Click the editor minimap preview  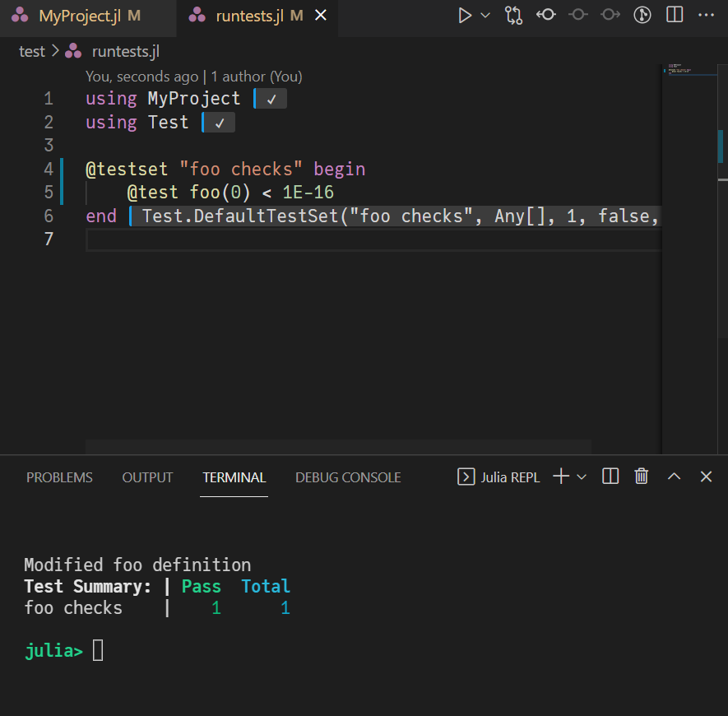683,69
